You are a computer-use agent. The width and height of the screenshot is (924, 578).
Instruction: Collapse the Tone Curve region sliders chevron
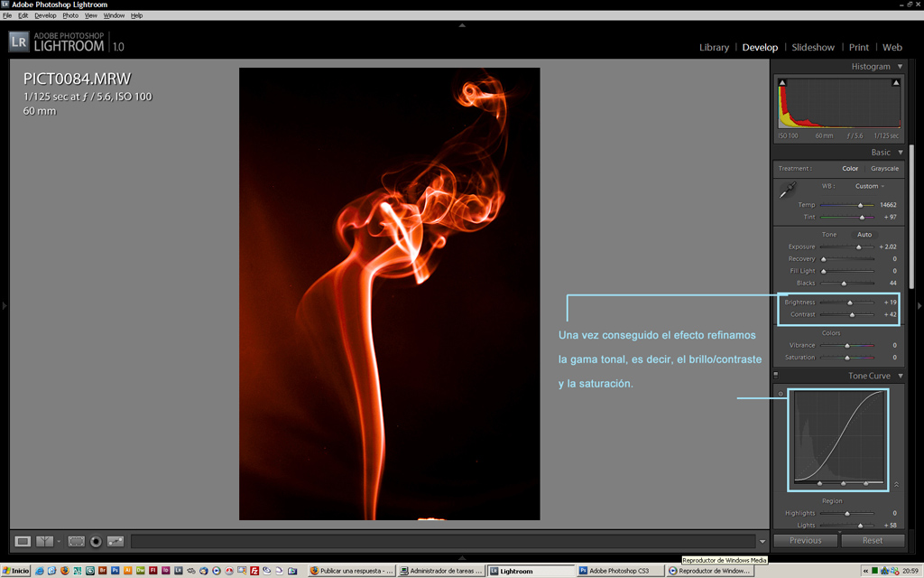pyautogui.click(x=896, y=485)
